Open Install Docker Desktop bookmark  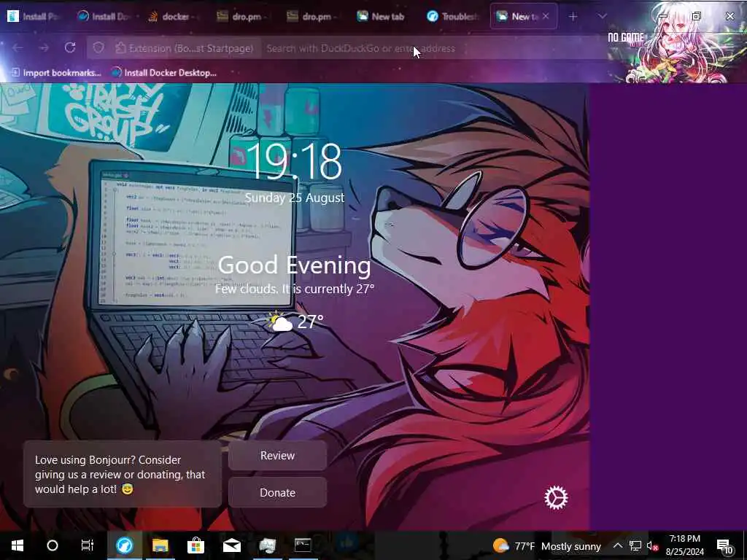pyautogui.click(x=164, y=73)
